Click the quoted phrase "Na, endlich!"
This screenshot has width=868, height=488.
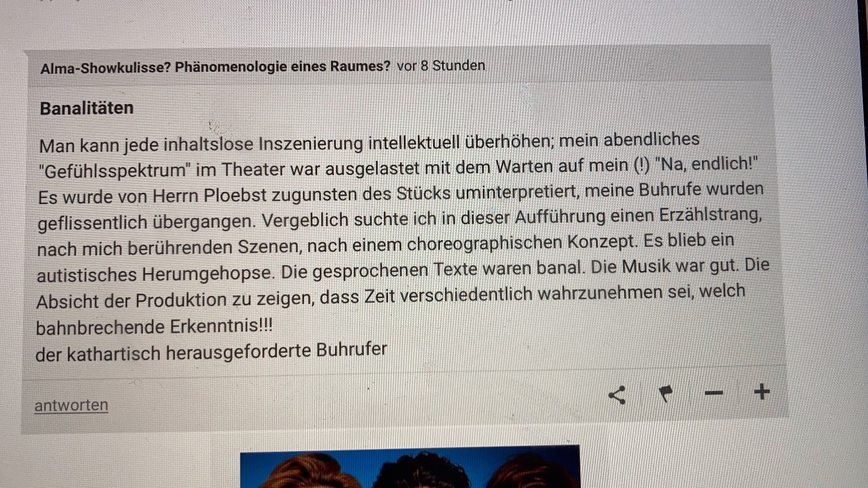tap(706, 164)
